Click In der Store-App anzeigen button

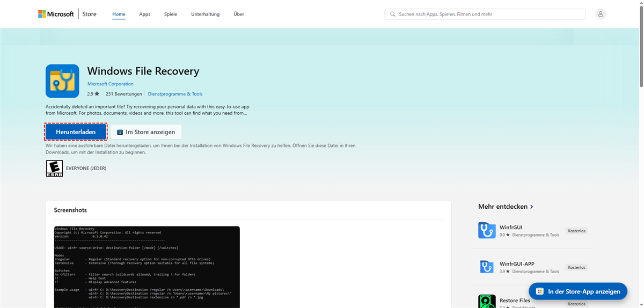(578, 291)
